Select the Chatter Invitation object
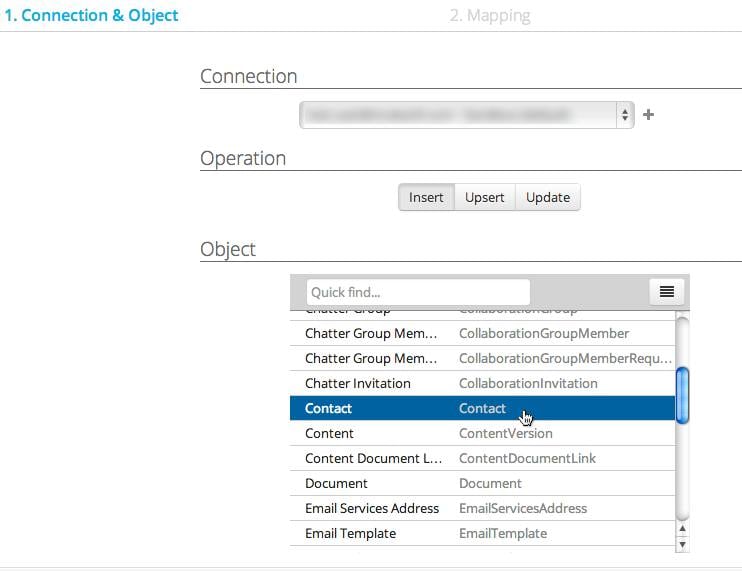742x571 pixels. click(482, 383)
